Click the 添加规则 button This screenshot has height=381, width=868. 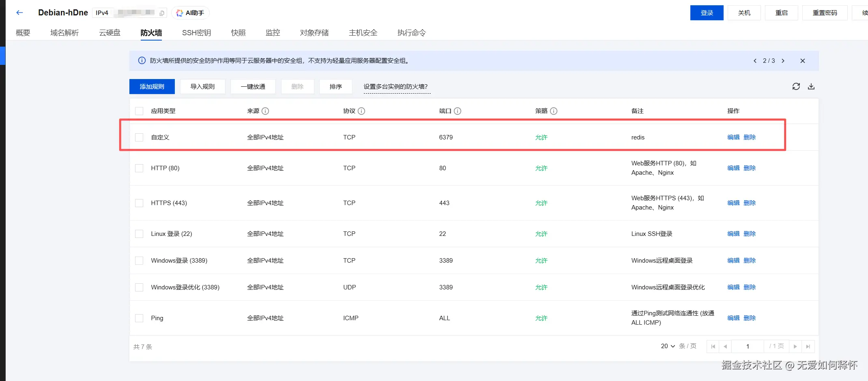click(152, 87)
